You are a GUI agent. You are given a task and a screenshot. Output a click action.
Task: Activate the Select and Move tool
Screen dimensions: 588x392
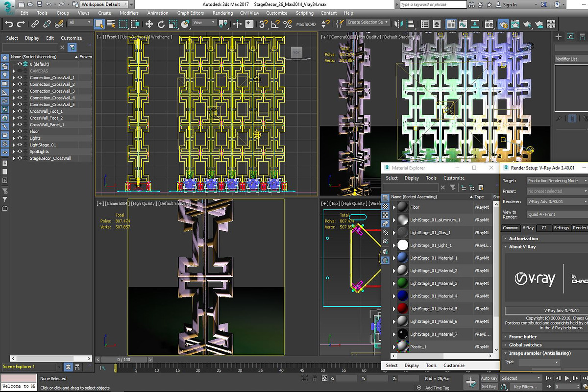pyautogui.click(x=149, y=24)
